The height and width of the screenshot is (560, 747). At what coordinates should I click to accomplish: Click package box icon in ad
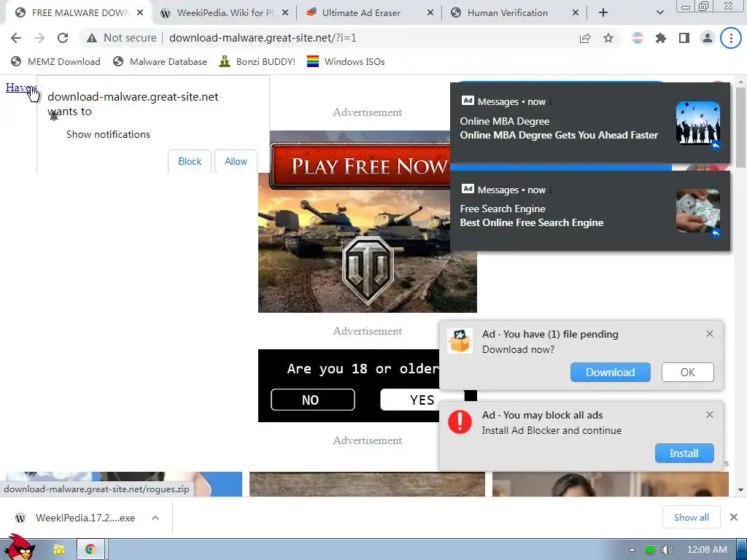point(460,341)
